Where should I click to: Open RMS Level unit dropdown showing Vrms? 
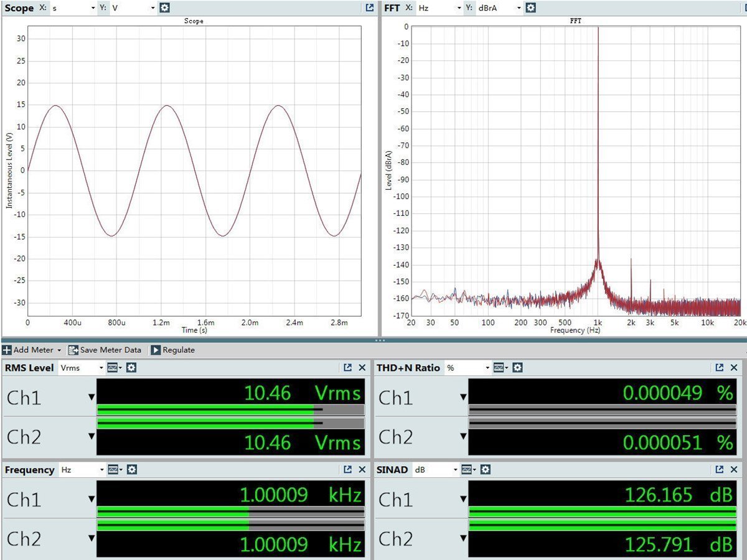pyautogui.click(x=81, y=368)
